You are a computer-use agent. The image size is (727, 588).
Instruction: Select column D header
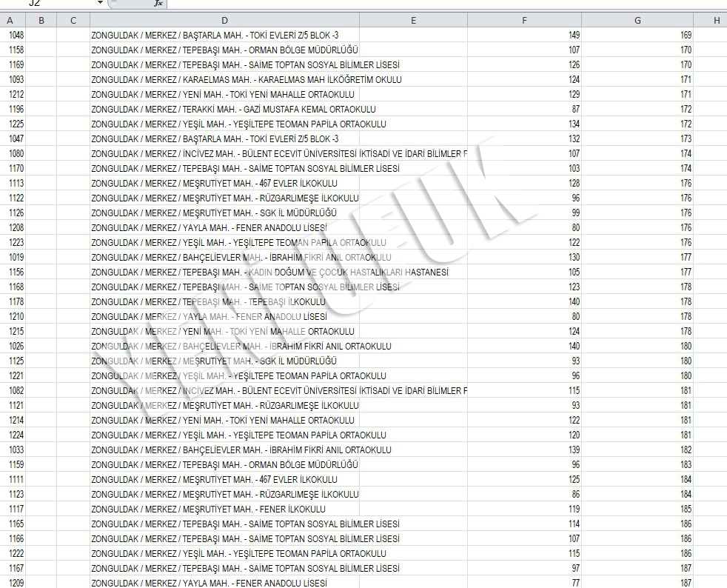[224, 21]
